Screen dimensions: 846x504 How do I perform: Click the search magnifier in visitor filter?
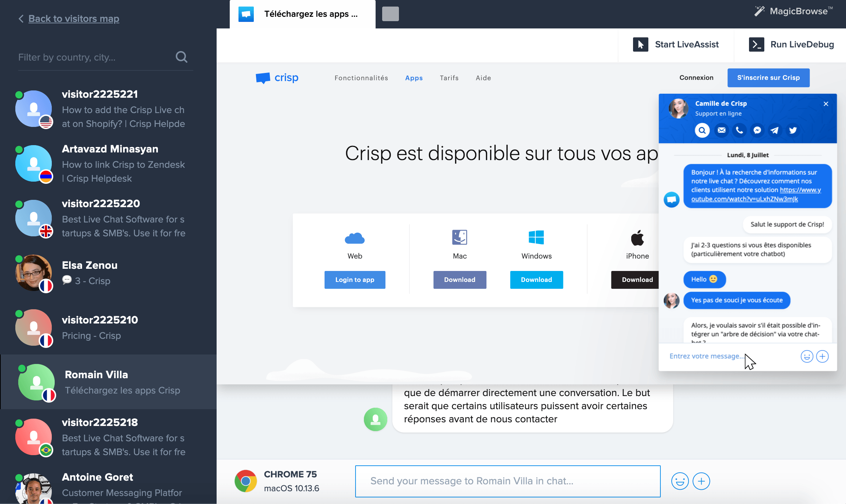pos(181,57)
